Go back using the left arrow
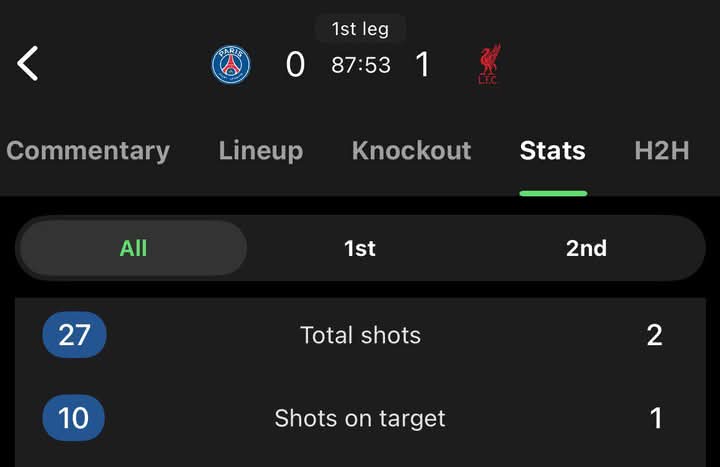The image size is (720, 467). tap(28, 63)
